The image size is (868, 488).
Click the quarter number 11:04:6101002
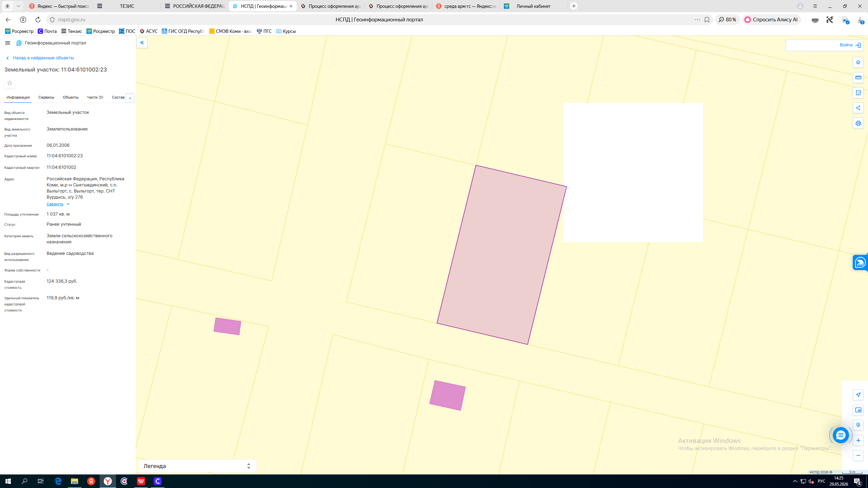[61, 167]
